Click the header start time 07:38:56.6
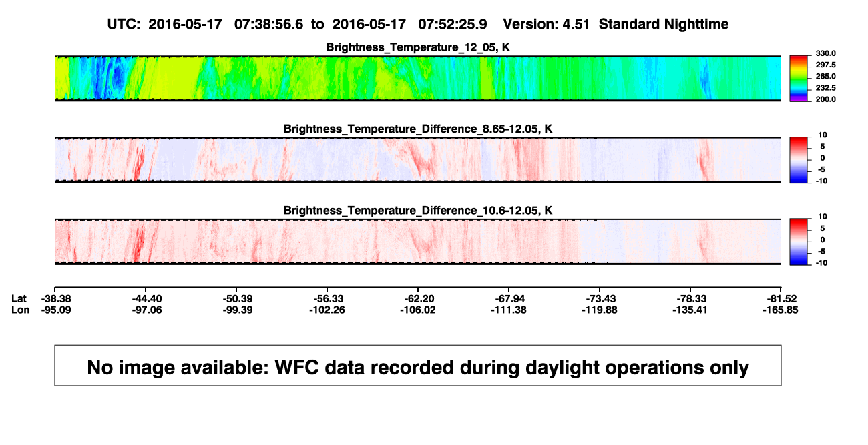868x445 pixels. click(x=268, y=24)
